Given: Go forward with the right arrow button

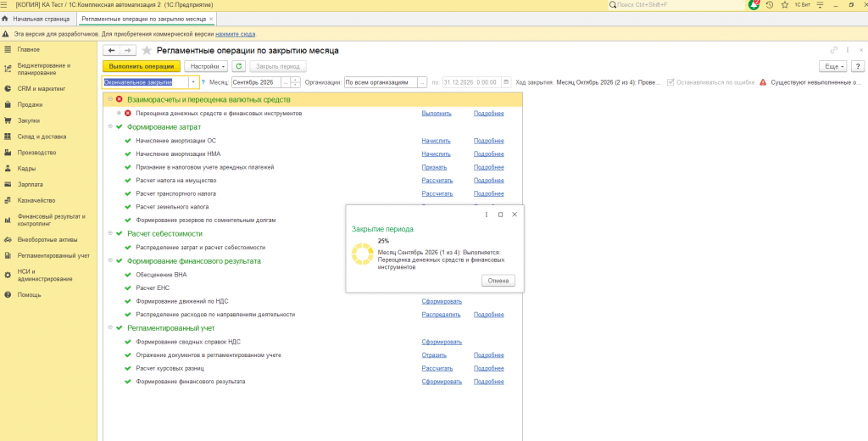Looking at the screenshot, I should tap(128, 50).
